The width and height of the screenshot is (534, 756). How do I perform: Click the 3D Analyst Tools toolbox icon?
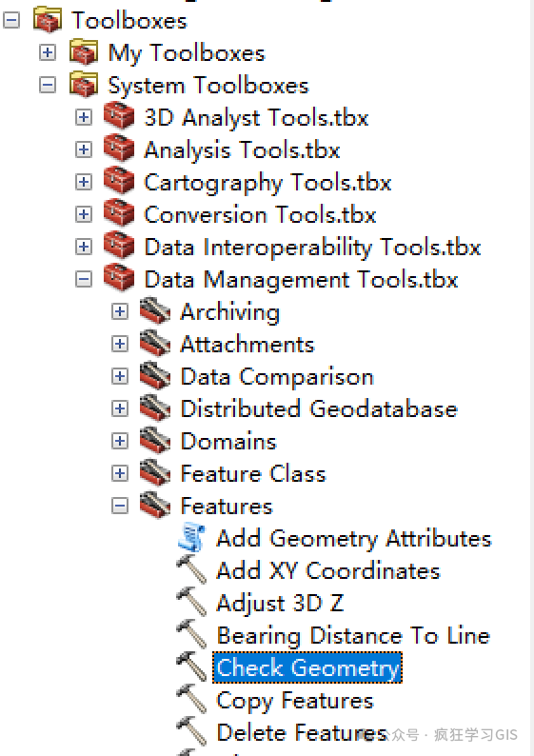[x=119, y=116]
